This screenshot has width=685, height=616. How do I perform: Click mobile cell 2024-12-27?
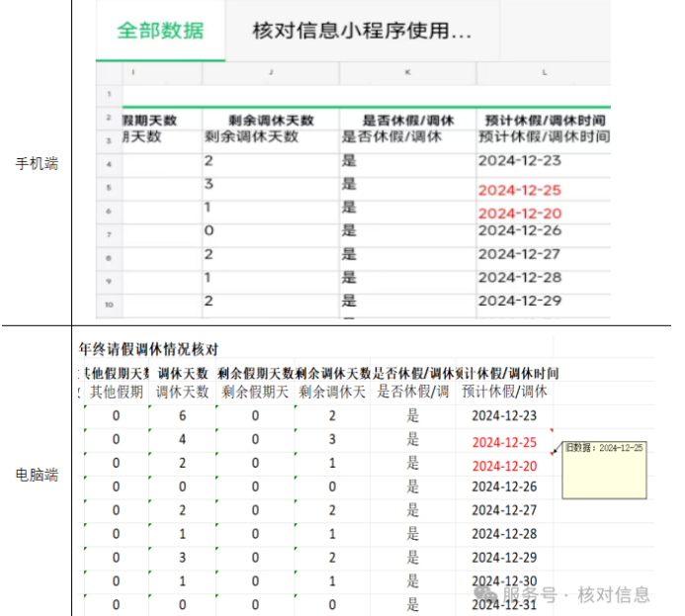click(x=519, y=254)
